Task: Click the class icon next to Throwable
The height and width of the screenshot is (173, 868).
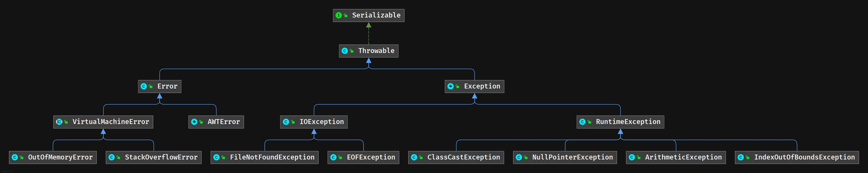Action: point(345,51)
